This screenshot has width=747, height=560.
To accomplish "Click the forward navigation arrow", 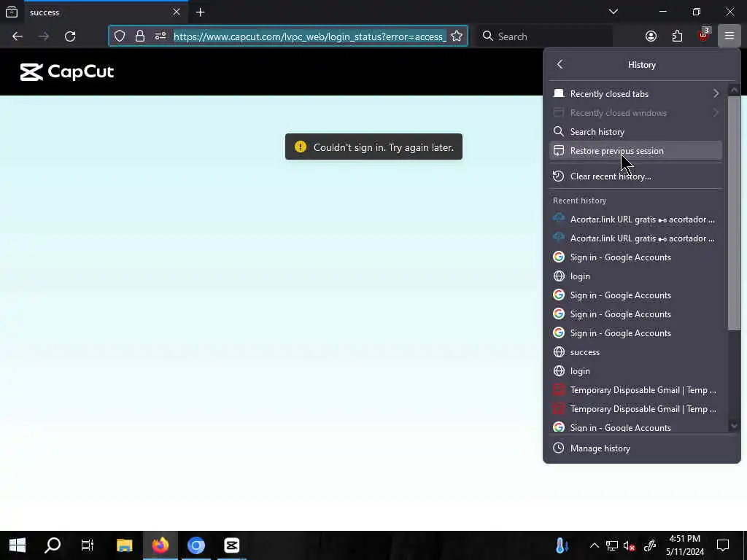I will pos(44,36).
